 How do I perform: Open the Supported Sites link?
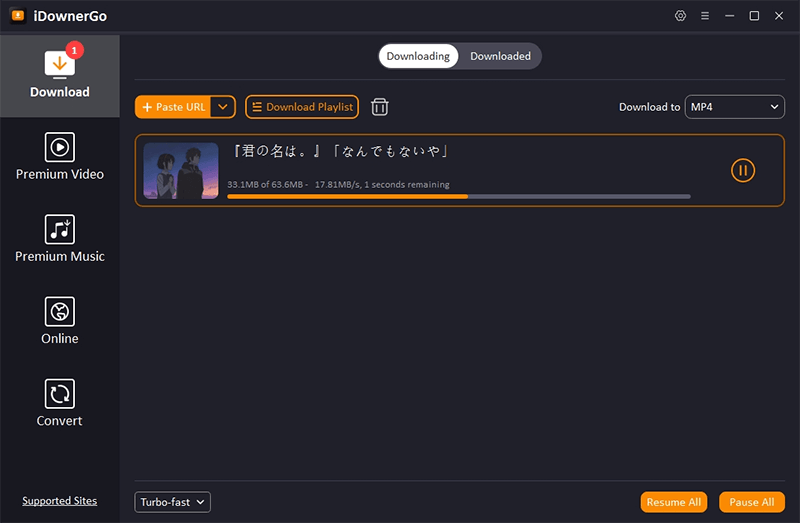60,501
